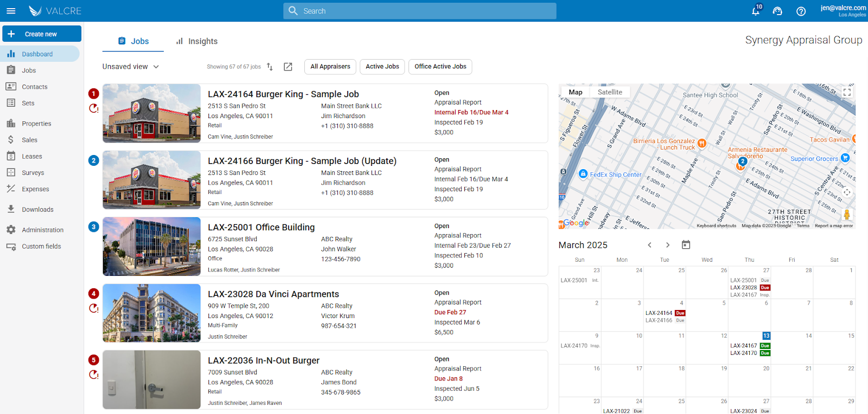Apply the All Appraisers filter
Viewport: 868px width, 414px height.
pos(330,67)
